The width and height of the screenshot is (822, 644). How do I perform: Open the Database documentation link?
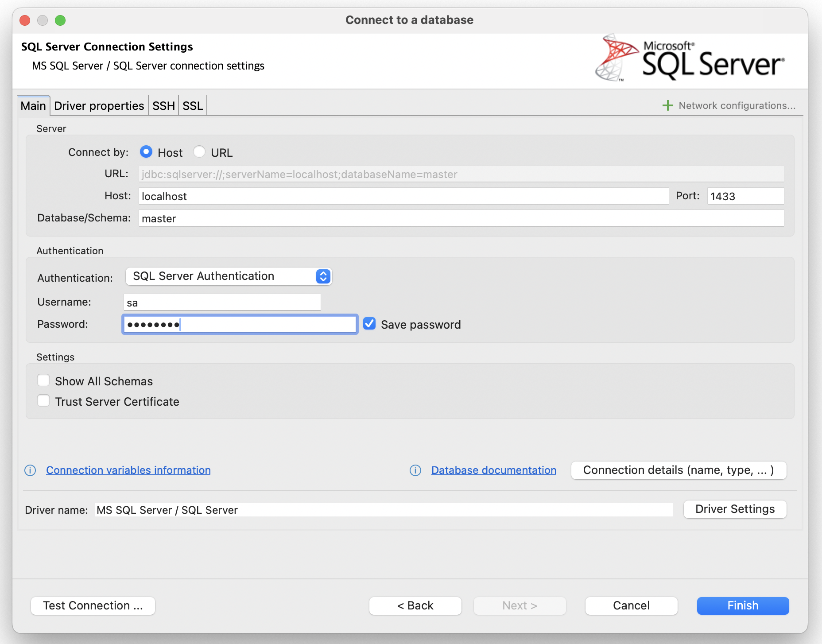(x=494, y=470)
